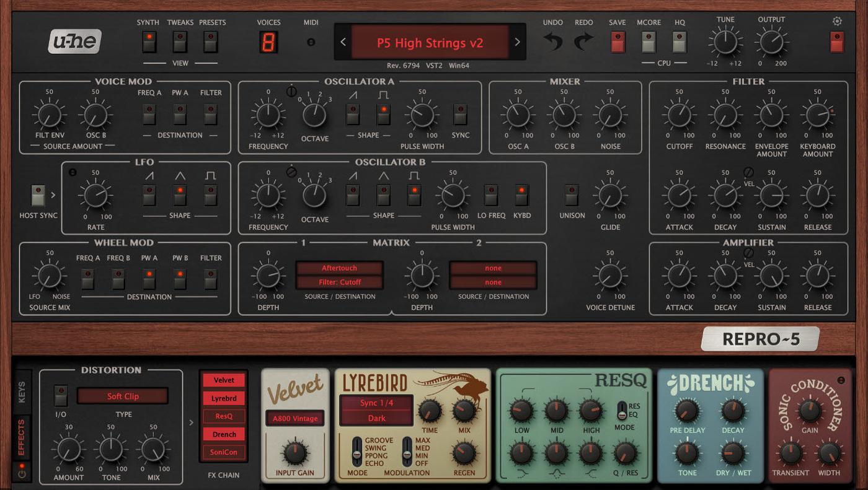This screenshot has height=490, width=868.
Task: Toggle Wheel Mod PW B destination
Action: point(180,279)
